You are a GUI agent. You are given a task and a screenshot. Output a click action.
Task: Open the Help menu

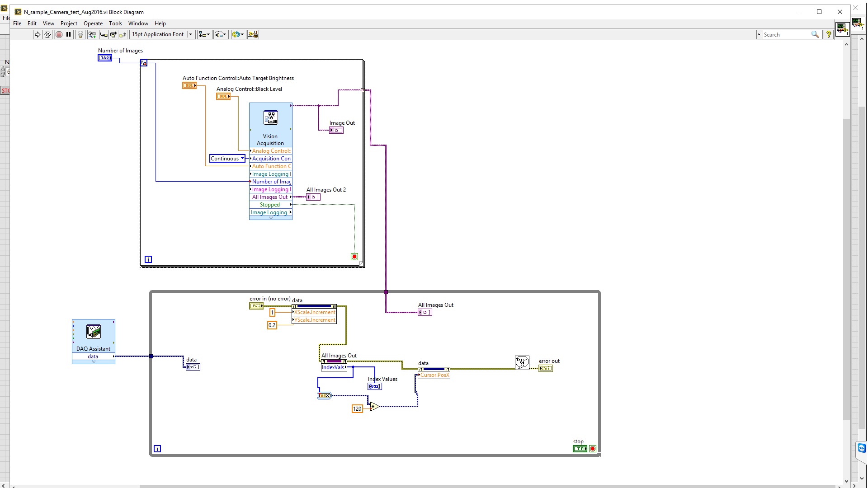click(x=160, y=23)
